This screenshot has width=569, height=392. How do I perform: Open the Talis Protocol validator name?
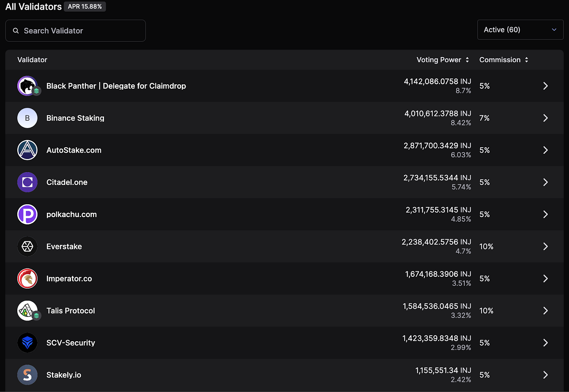point(71,310)
